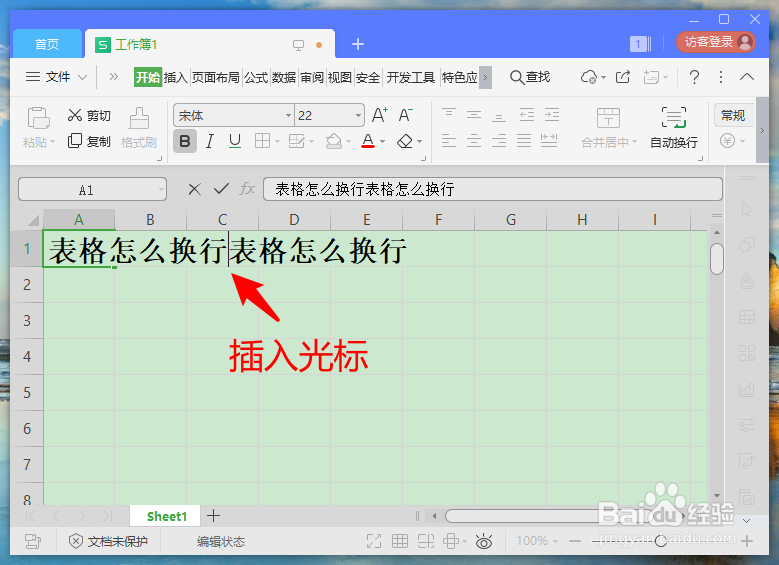Open the fill color dropdown arrow
This screenshot has height=565, width=779.
[x=348, y=142]
